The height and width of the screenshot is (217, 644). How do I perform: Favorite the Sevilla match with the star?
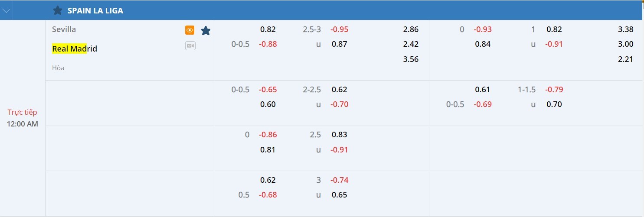(206, 30)
